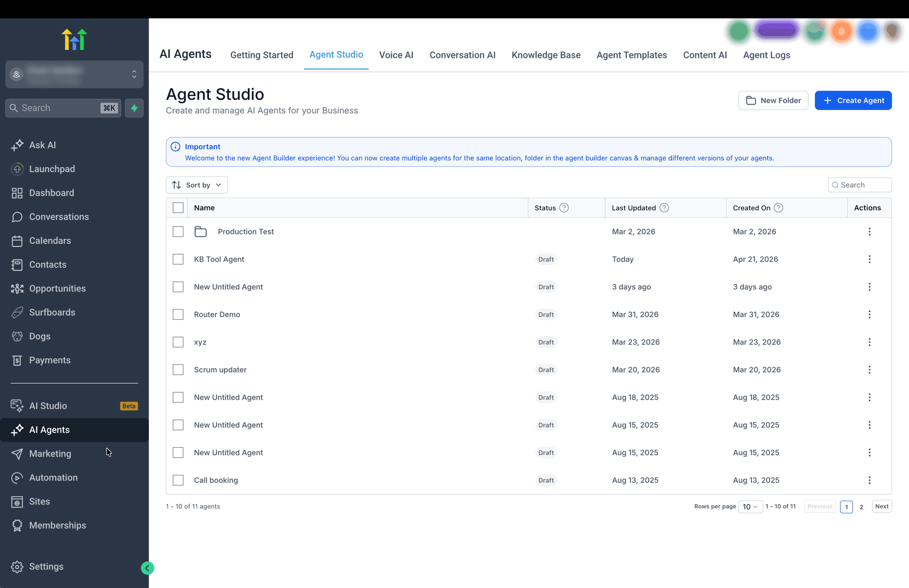Check the Call booking checkbox
This screenshot has width=909, height=588.
pyautogui.click(x=178, y=480)
